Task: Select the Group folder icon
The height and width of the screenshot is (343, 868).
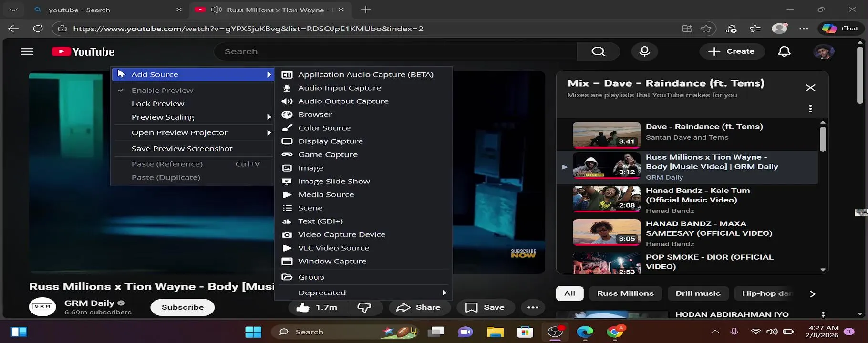Action: (287, 277)
